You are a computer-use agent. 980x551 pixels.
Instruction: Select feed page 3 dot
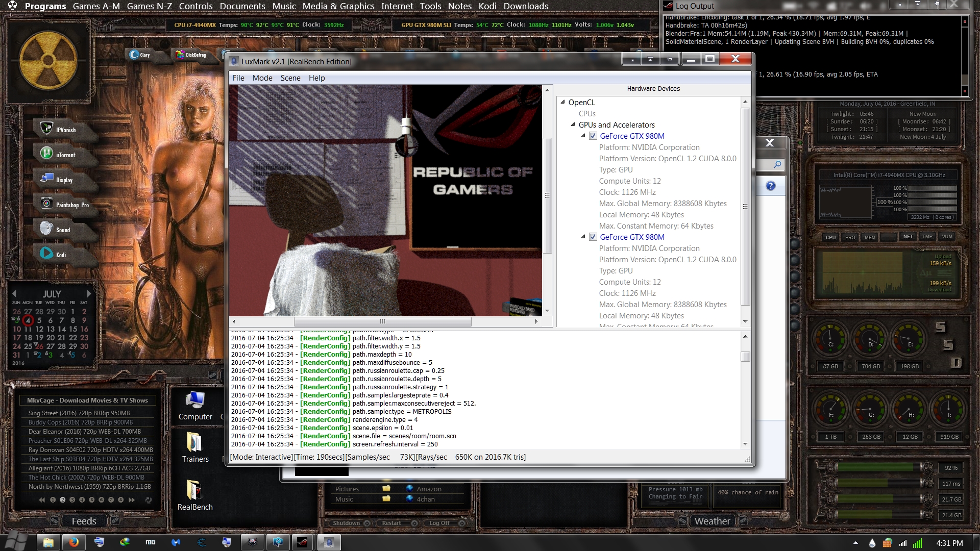[x=72, y=500]
